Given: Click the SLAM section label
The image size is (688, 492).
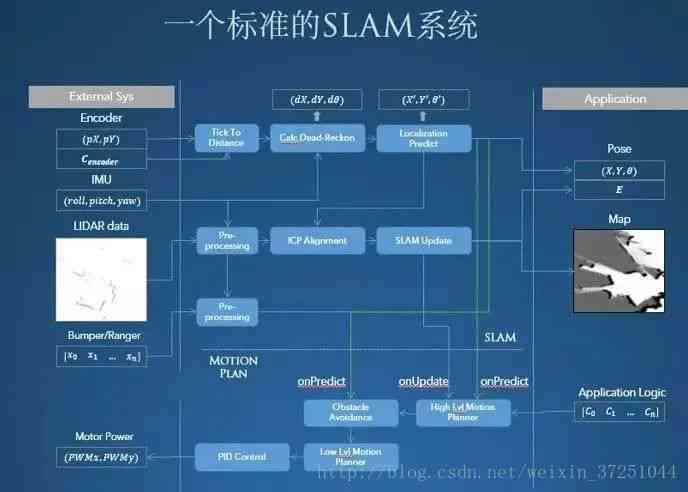Looking at the screenshot, I should click(x=500, y=337).
